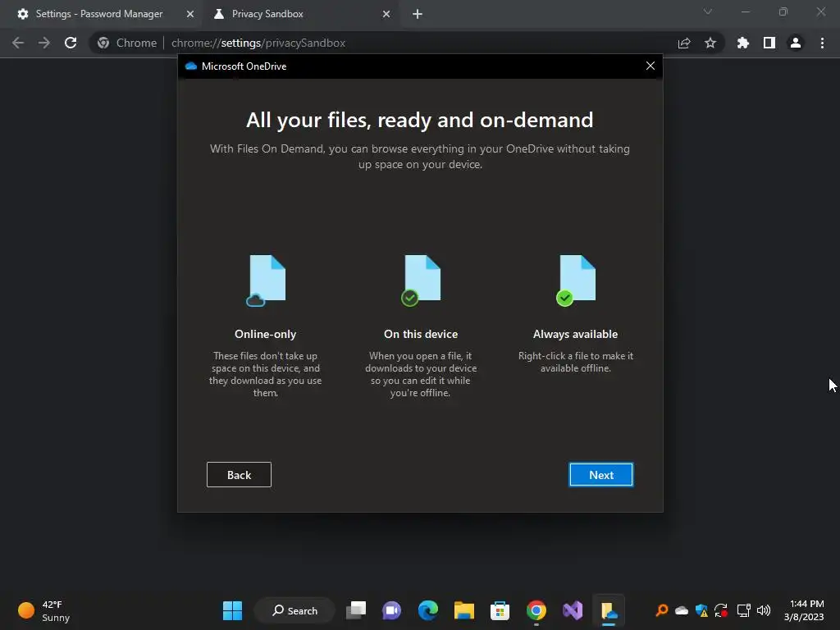
Task: Click the OneDrive cloud tray icon
Action: pos(682,610)
